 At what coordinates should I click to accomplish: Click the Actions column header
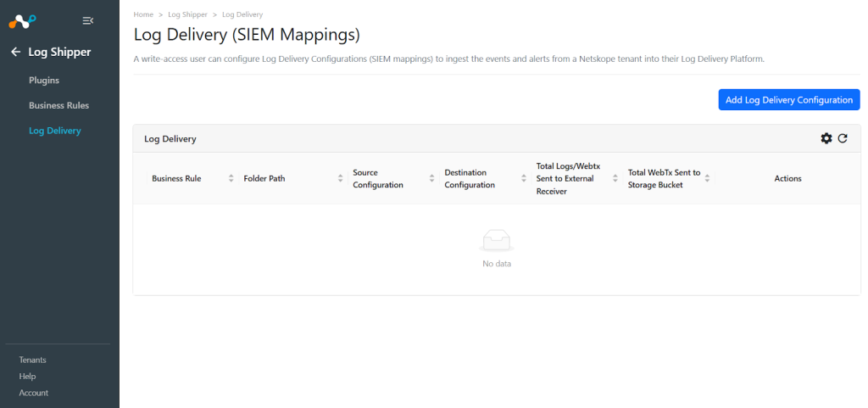point(787,178)
